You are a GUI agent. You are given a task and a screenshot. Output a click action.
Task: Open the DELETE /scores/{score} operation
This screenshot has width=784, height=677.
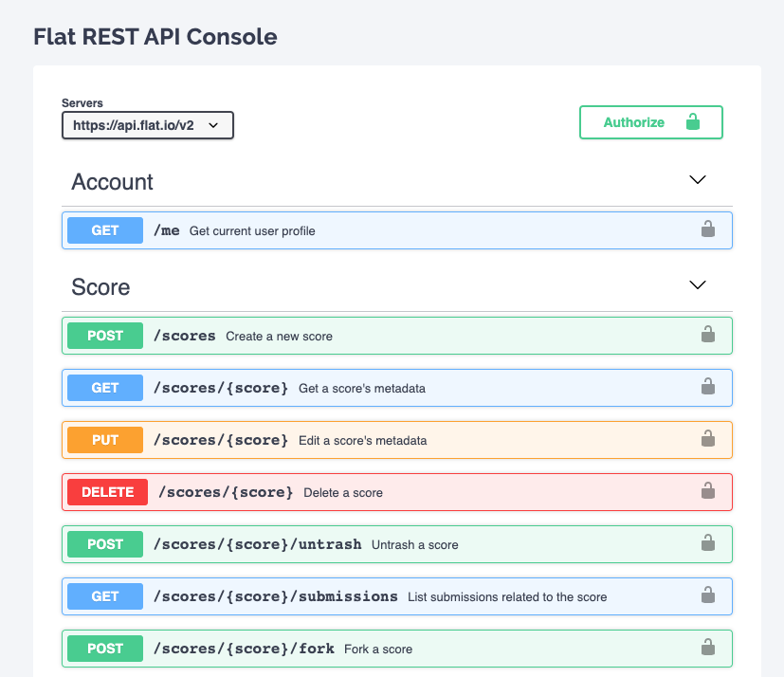click(397, 492)
